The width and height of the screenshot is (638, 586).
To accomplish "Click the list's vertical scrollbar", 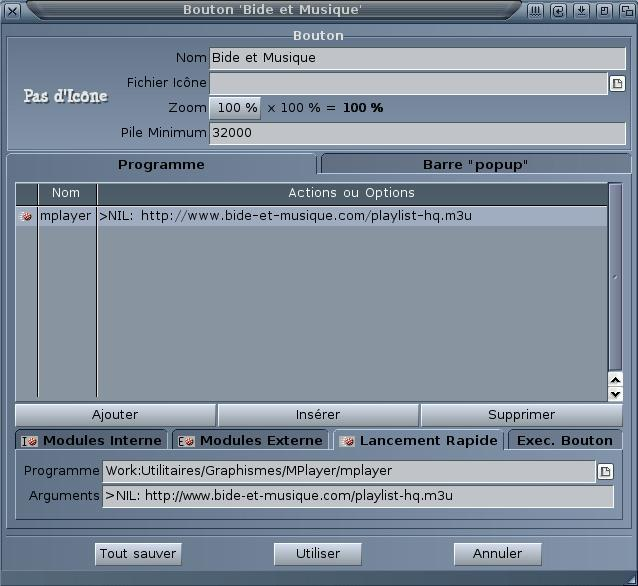I will pyautogui.click(x=615, y=277).
